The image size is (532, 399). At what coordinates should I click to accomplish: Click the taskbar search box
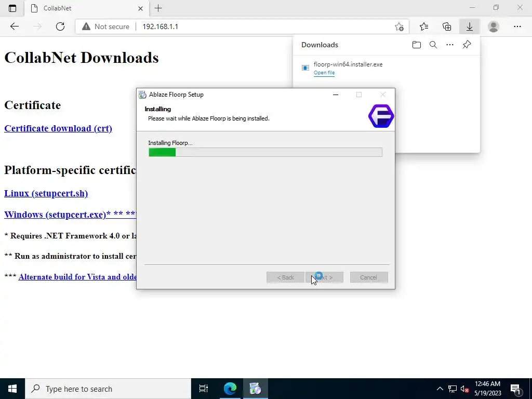(x=108, y=389)
